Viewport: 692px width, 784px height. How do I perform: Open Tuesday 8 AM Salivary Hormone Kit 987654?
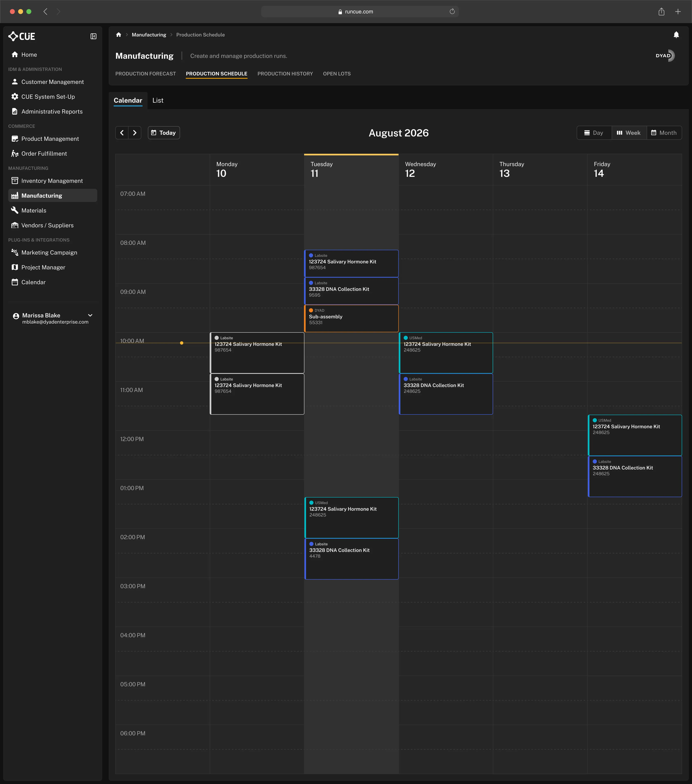click(x=351, y=264)
